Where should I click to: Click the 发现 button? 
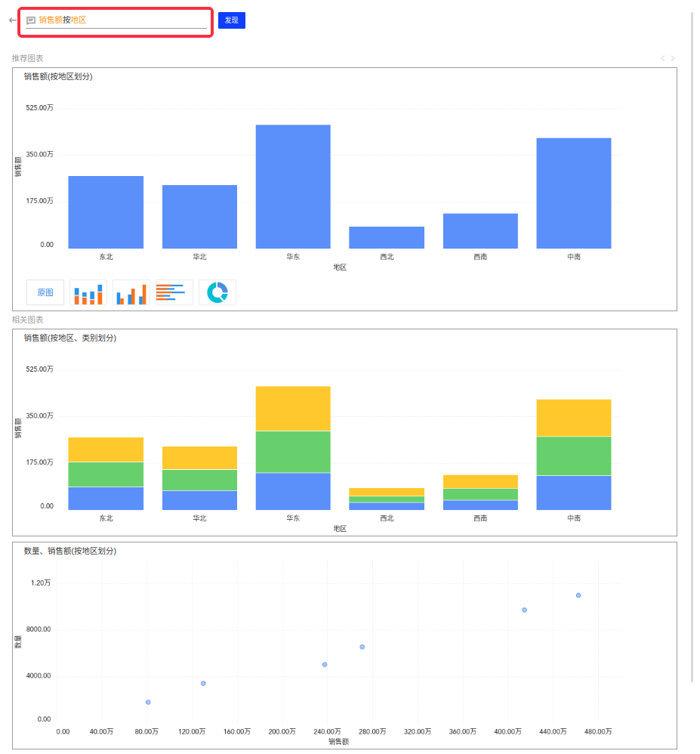pyautogui.click(x=231, y=20)
